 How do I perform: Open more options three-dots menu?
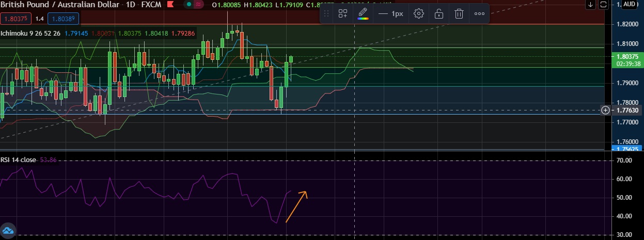[479, 14]
